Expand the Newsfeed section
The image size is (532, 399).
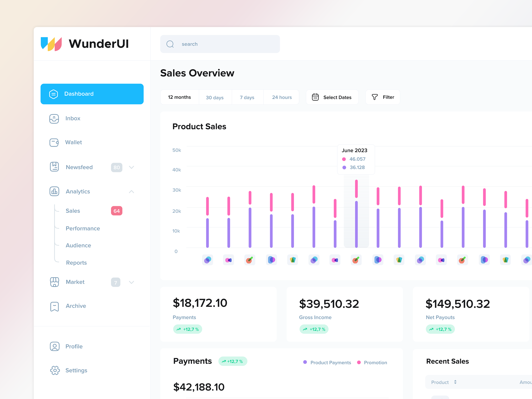click(x=131, y=167)
